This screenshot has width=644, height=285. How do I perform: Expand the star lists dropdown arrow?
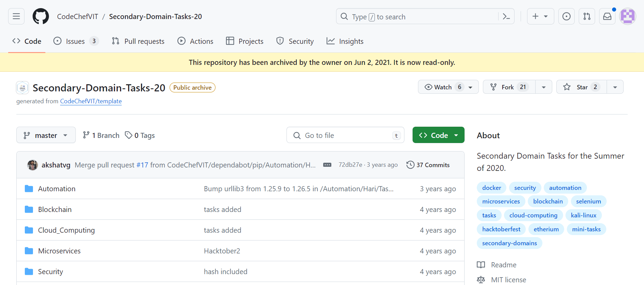point(615,87)
